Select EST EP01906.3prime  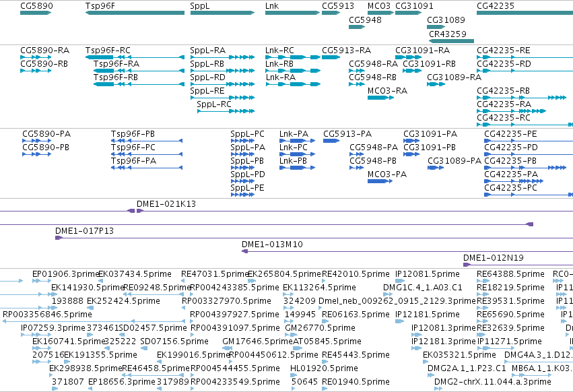click(42, 281)
